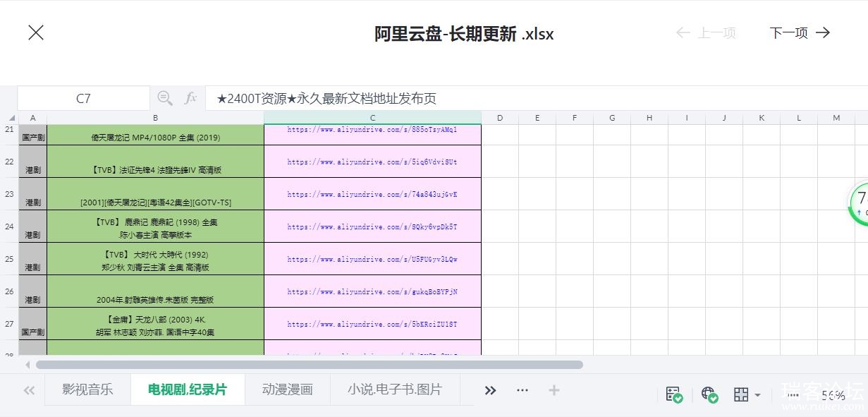Click the horizontal scrollbar left arrow

28,365
